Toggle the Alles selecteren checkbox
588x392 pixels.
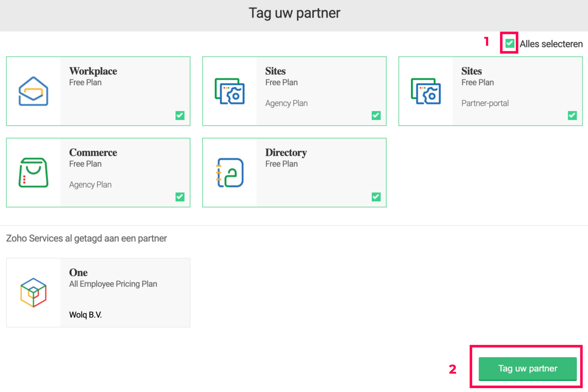click(x=510, y=43)
